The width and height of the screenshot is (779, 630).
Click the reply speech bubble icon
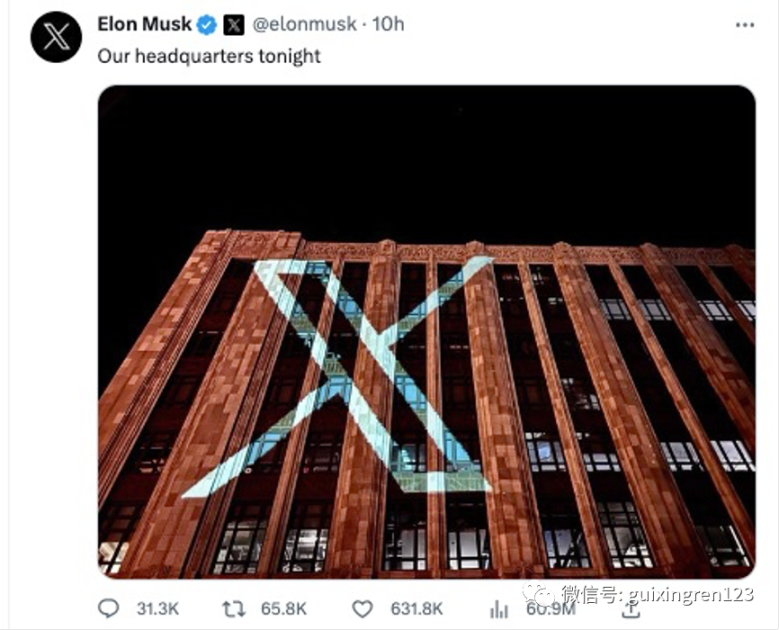click(x=108, y=608)
